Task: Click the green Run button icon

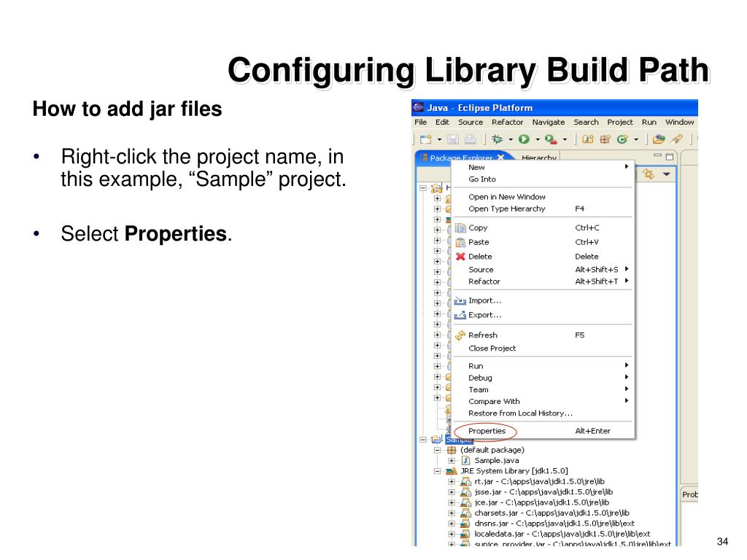Action: pyautogui.click(x=524, y=139)
